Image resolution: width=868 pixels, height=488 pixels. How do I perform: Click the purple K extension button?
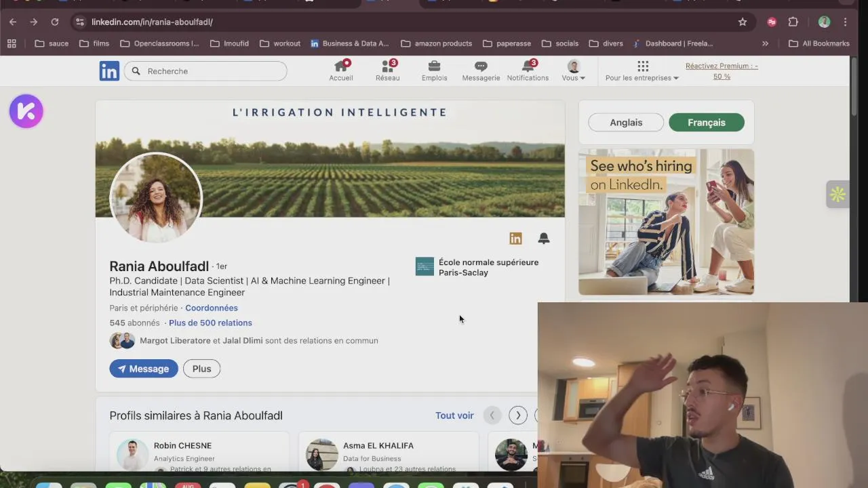26,111
